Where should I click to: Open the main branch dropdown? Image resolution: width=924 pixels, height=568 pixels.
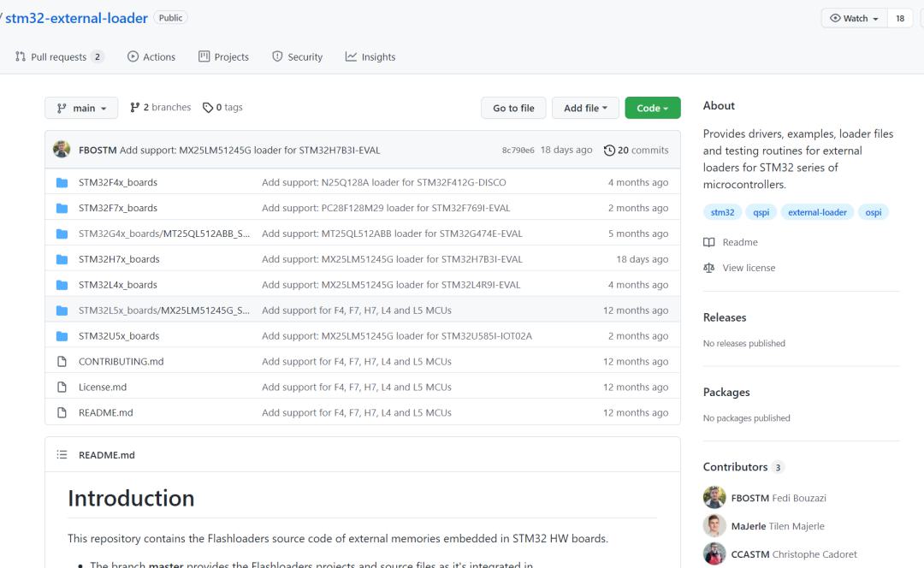[81, 108]
